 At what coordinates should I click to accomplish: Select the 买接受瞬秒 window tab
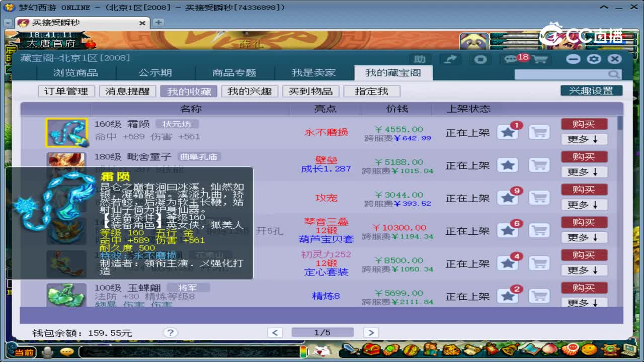[x=82, y=23]
